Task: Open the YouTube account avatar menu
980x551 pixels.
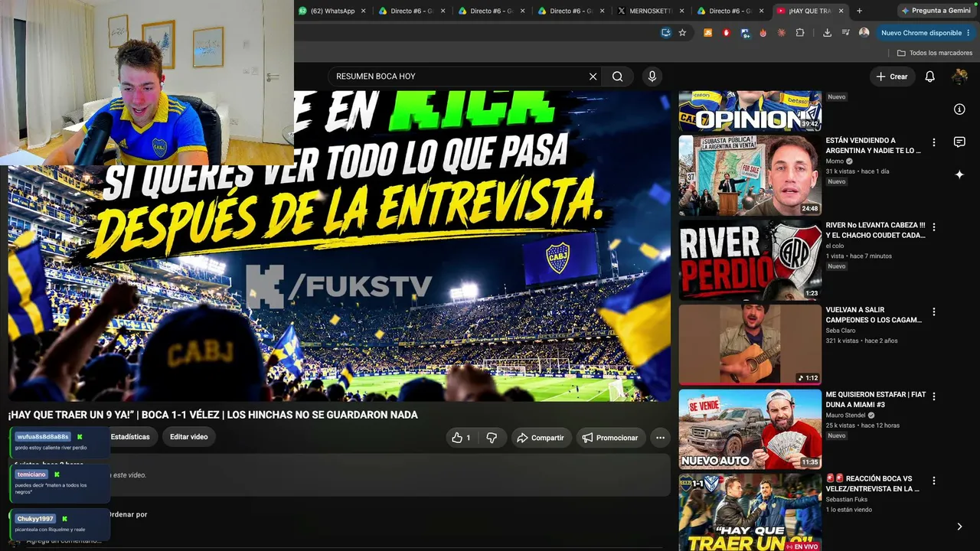Action: 959,77
